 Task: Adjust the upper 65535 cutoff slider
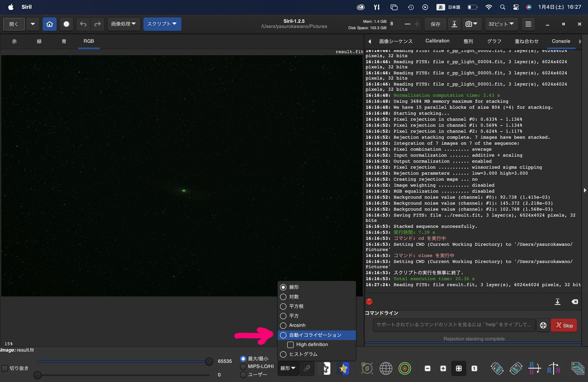click(x=209, y=361)
